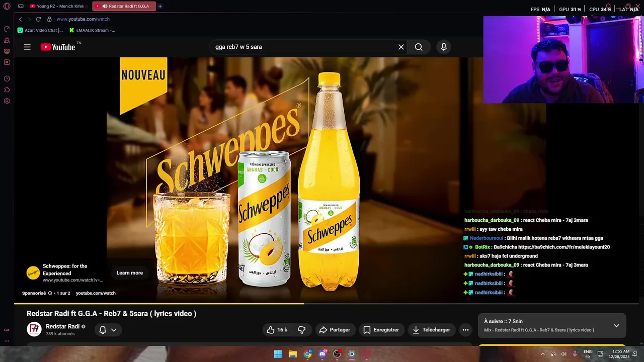The image size is (644, 362).
Task: Click the site lock security icon
Action: (x=49, y=19)
